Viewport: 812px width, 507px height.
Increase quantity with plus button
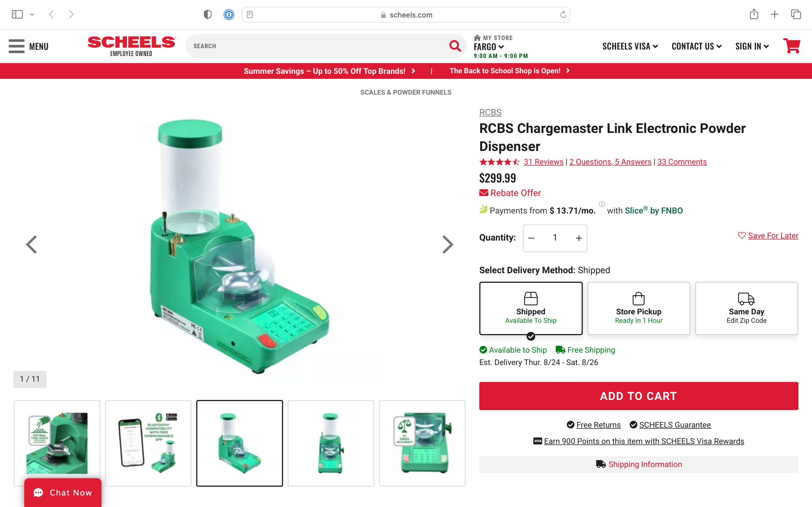click(579, 238)
